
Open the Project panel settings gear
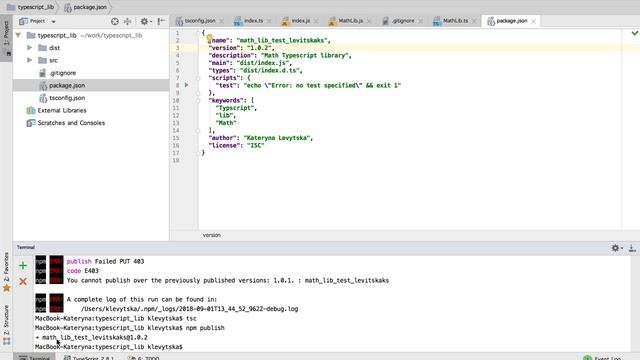pos(145,21)
